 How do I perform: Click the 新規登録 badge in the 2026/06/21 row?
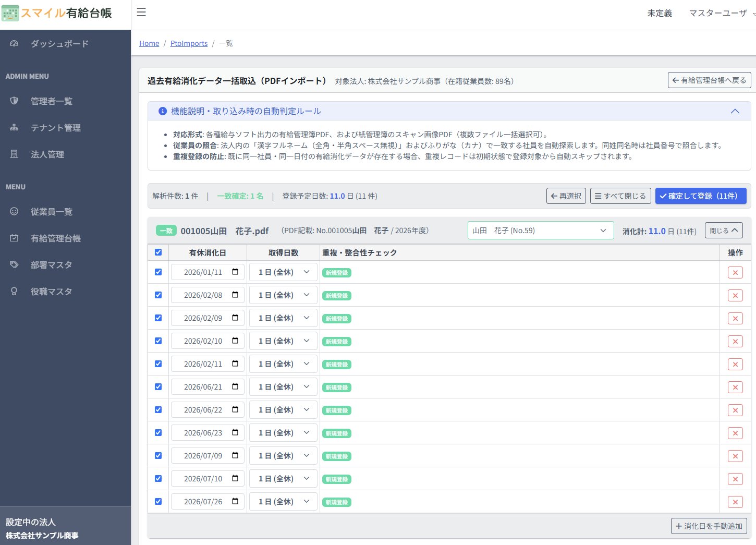pyautogui.click(x=337, y=387)
